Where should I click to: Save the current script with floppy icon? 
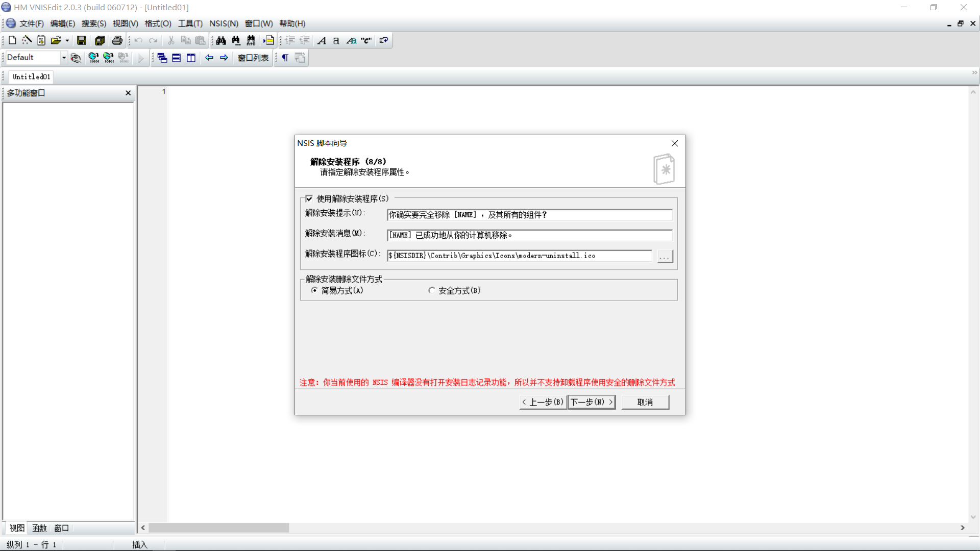click(x=82, y=40)
